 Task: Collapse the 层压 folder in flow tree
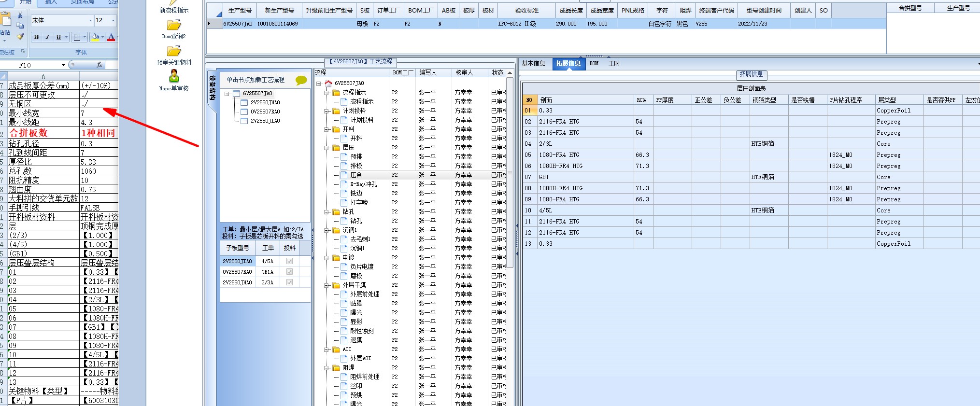(327, 148)
